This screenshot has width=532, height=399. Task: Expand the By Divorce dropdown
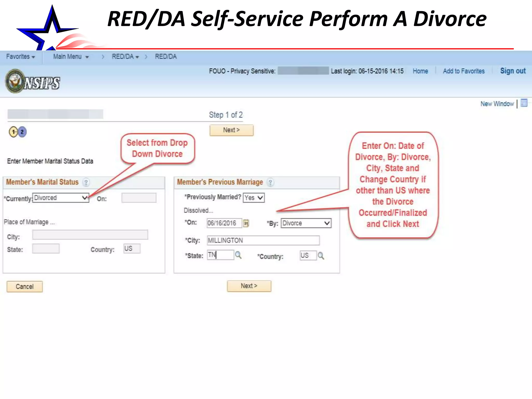click(306, 223)
